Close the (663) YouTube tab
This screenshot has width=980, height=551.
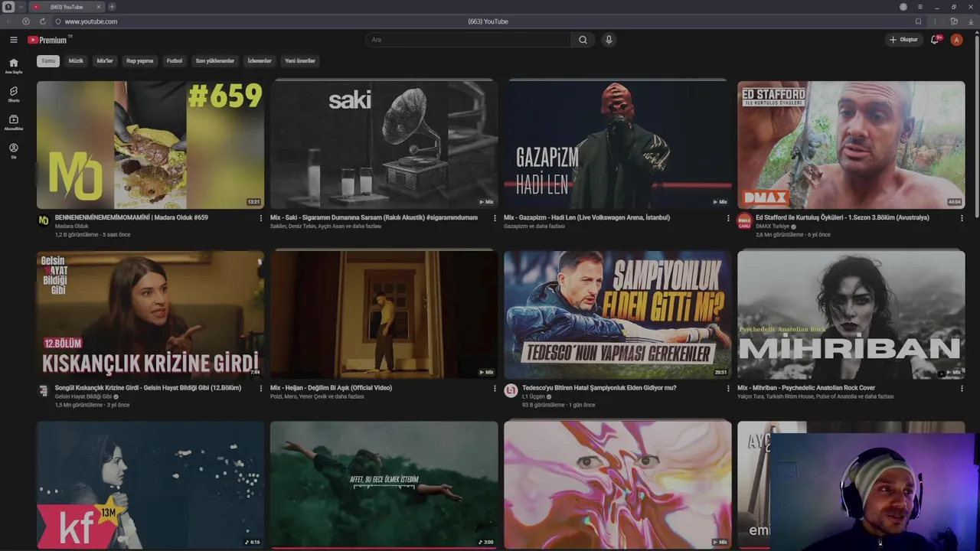click(98, 7)
